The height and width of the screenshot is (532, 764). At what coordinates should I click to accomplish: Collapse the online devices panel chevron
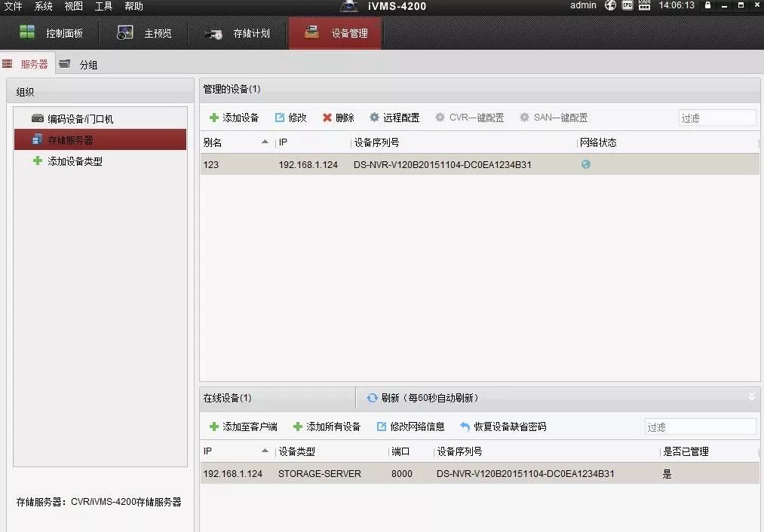[x=752, y=396]
